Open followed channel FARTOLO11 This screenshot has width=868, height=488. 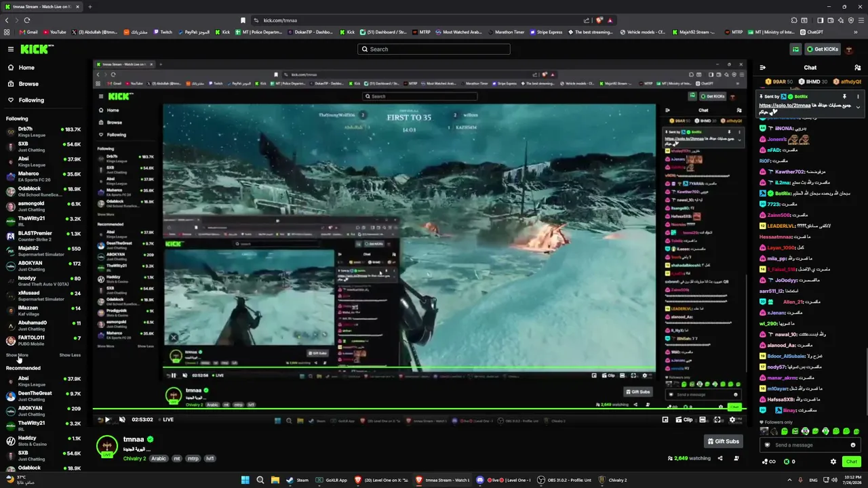[x=43, y=340]
